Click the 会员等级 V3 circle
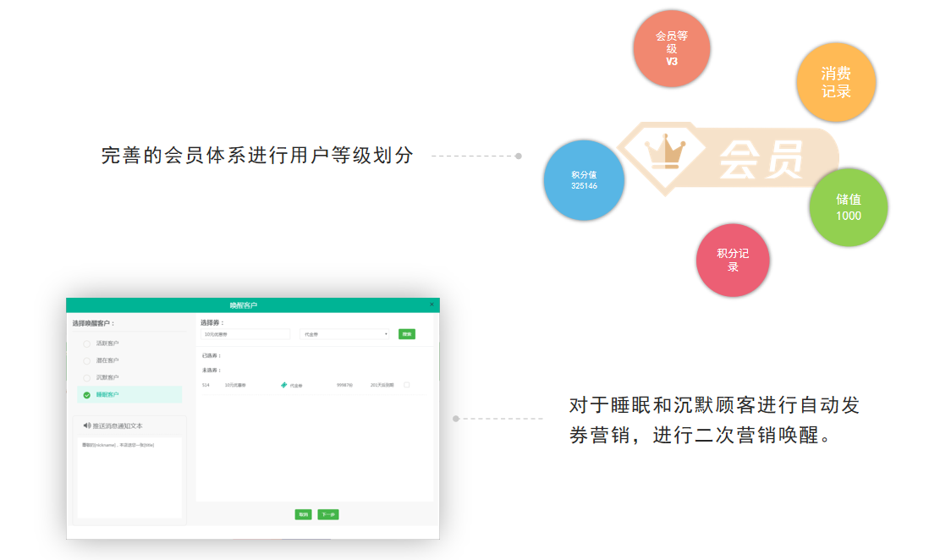 [671, 48]
